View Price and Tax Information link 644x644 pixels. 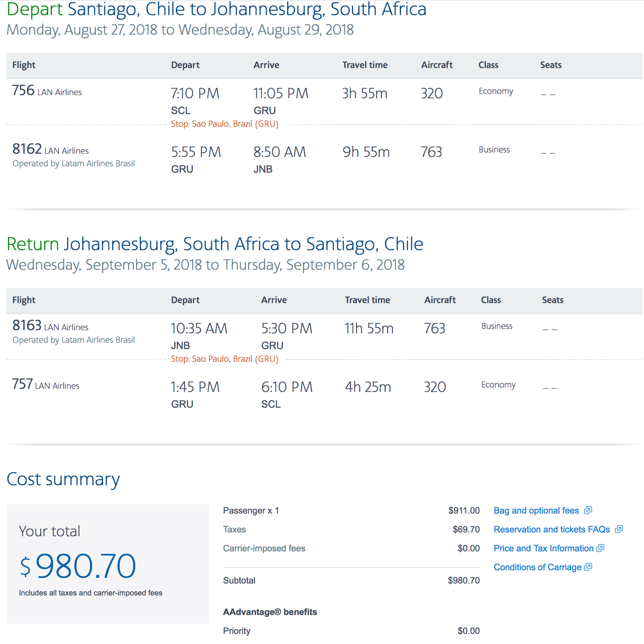[543, 548]
